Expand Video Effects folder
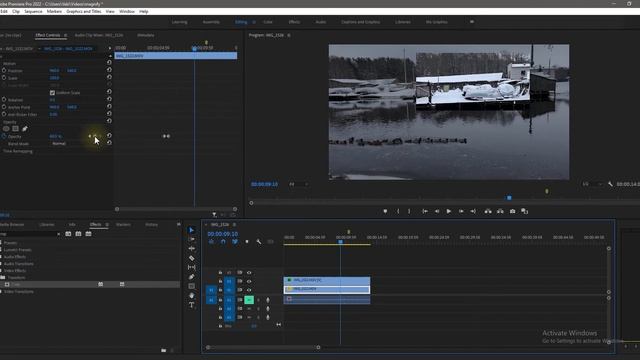 coord(2,271)
